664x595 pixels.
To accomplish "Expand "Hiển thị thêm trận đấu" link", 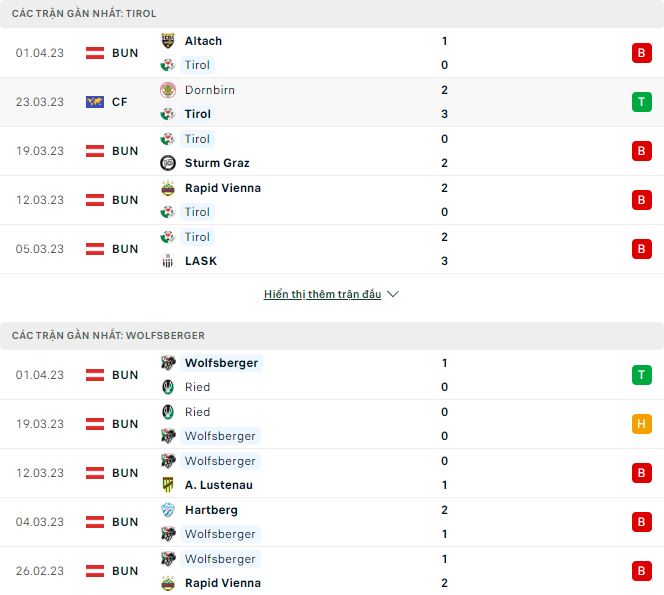I will coord(323,295).
